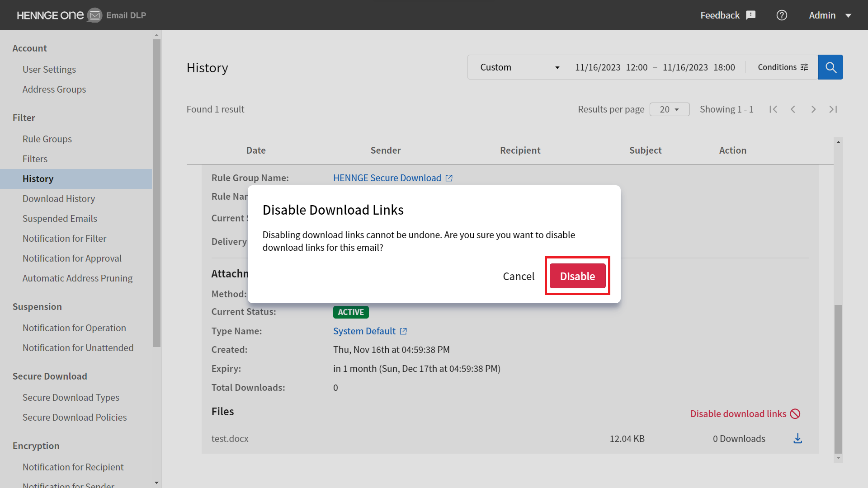Click Disable download links text

pyautogui.click(x=738, y=414)
